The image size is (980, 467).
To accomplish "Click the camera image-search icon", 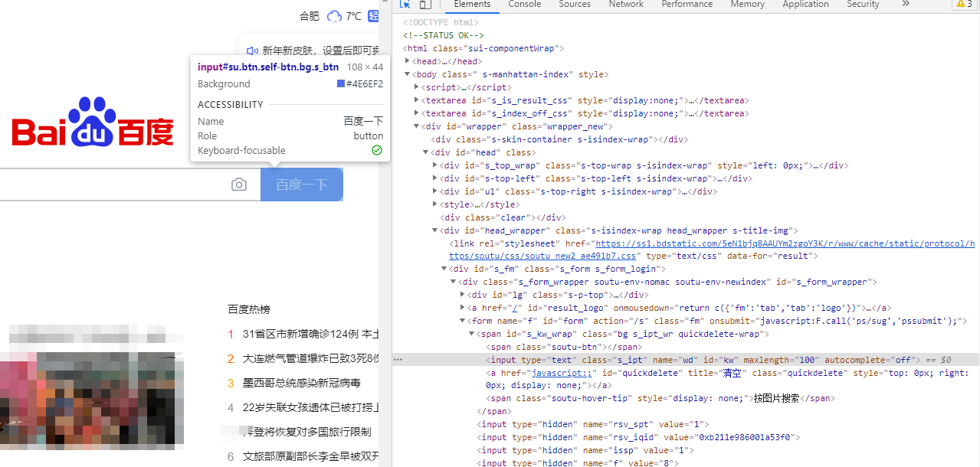I will [x=239, y=185].
